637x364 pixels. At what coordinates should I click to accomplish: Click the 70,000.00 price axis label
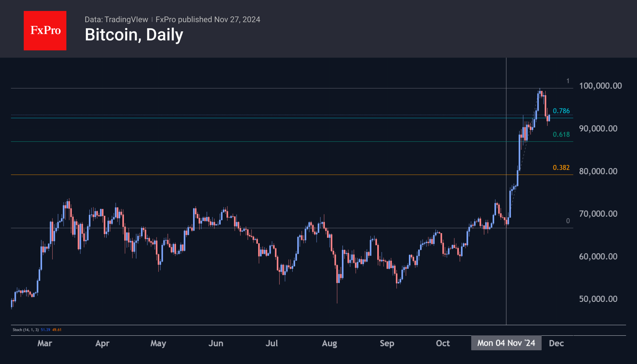tap(598, 214)
